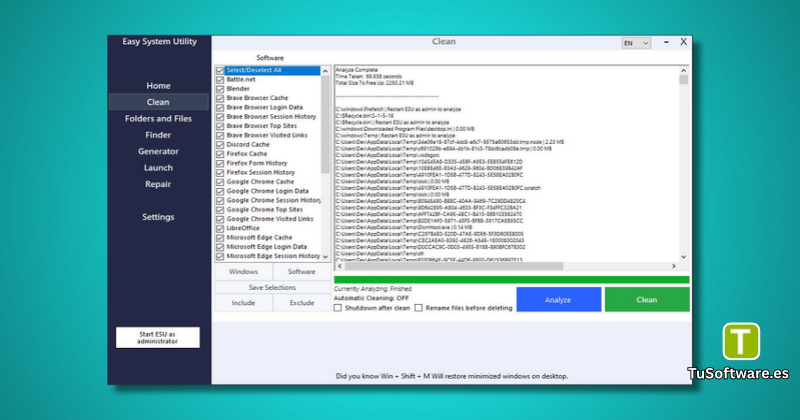Toggle the Discord Cache checkbox

(x=220, y=145)
